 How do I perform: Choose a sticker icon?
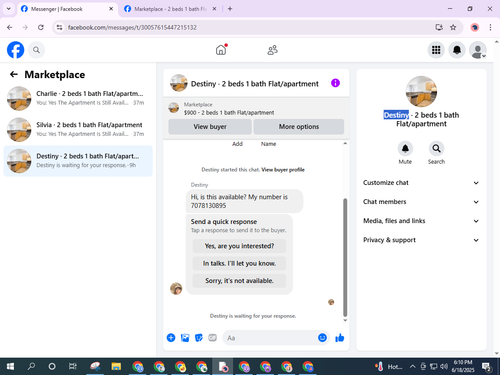pos(199,338)
